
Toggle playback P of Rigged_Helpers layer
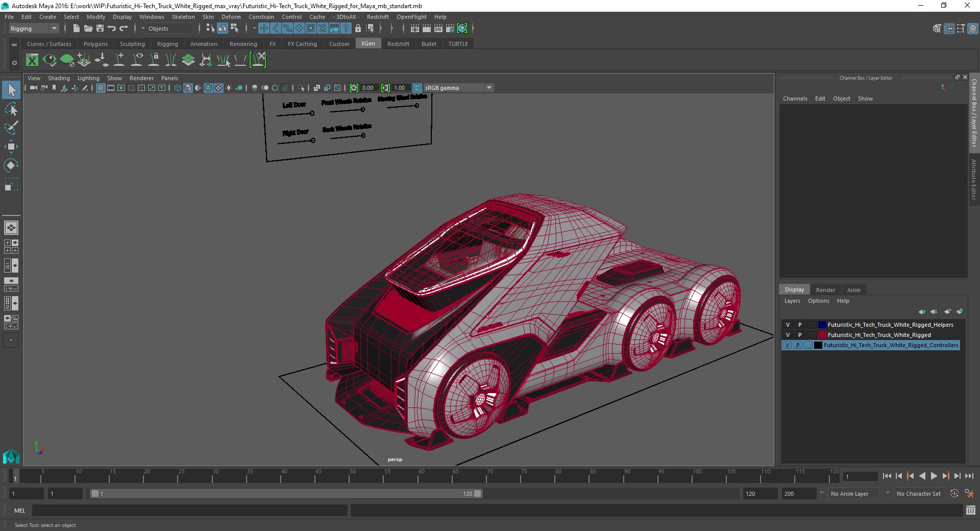coord(800,325)
